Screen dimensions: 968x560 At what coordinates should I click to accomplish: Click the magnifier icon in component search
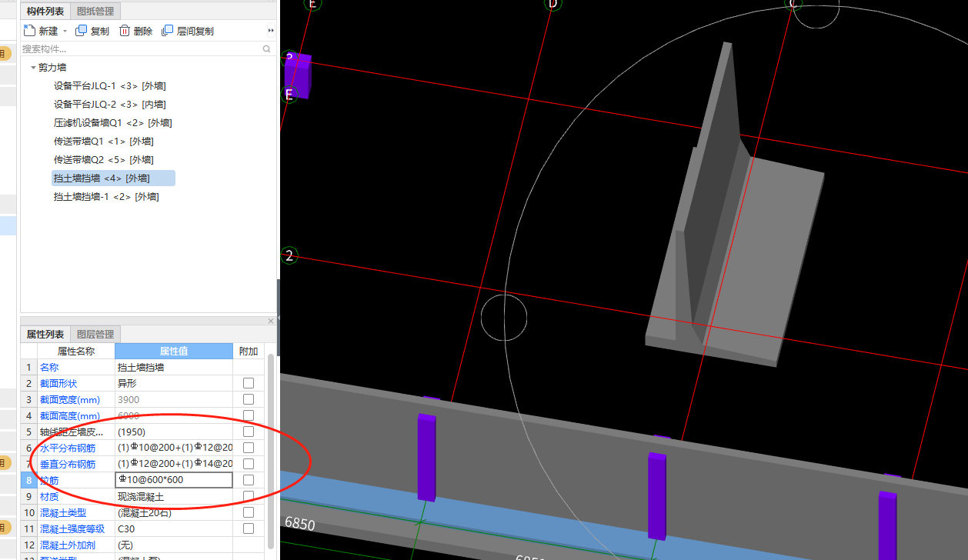tap(267, 48)
